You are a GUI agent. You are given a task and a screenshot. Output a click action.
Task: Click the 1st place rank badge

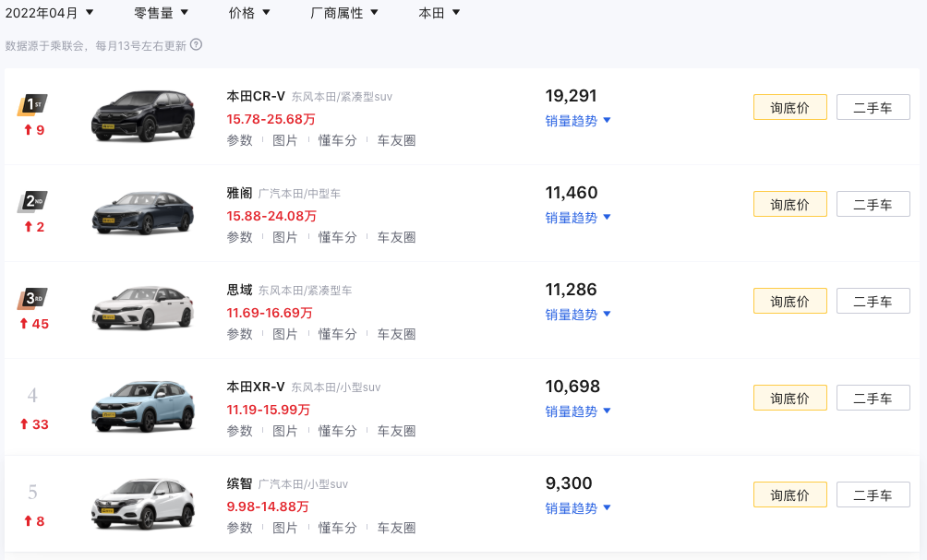click(x=33, y=104)
